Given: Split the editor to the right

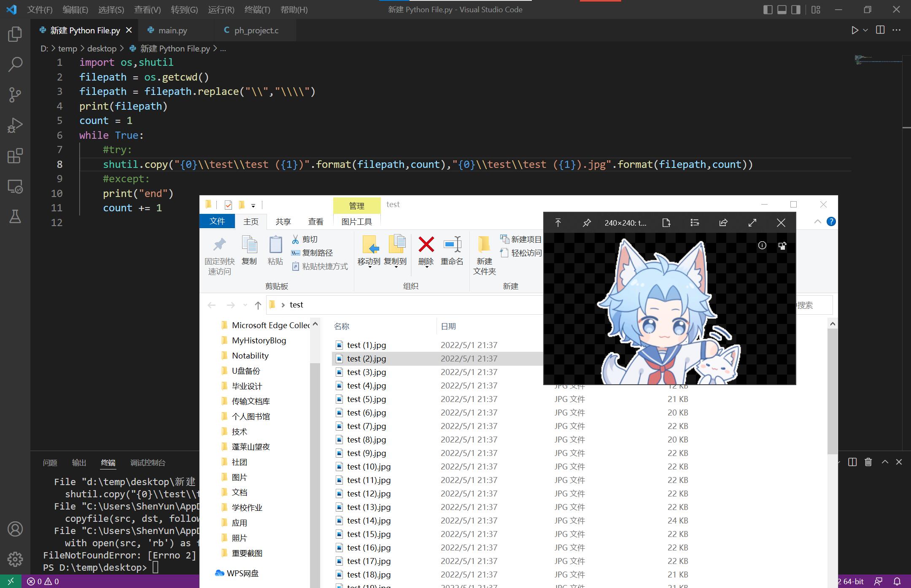Looking at the screenshot, I should click(880, 30).
